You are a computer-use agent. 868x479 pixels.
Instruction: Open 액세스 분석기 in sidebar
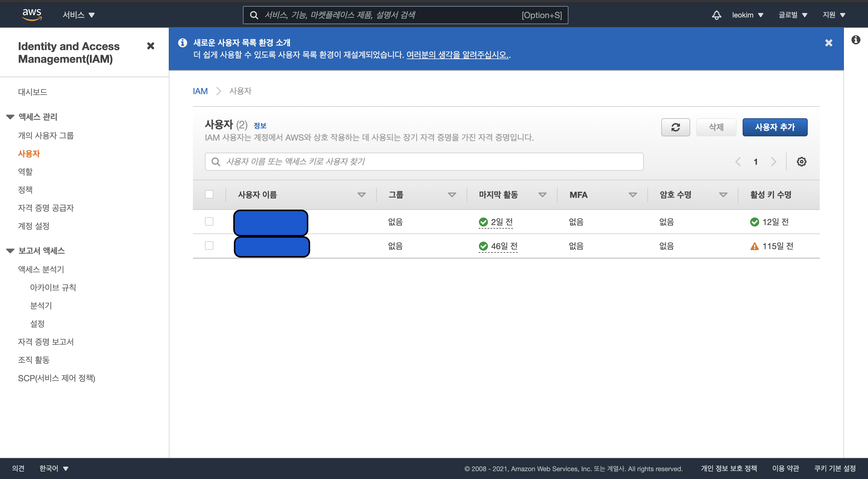pyautogui.click(x=41, y=269)
